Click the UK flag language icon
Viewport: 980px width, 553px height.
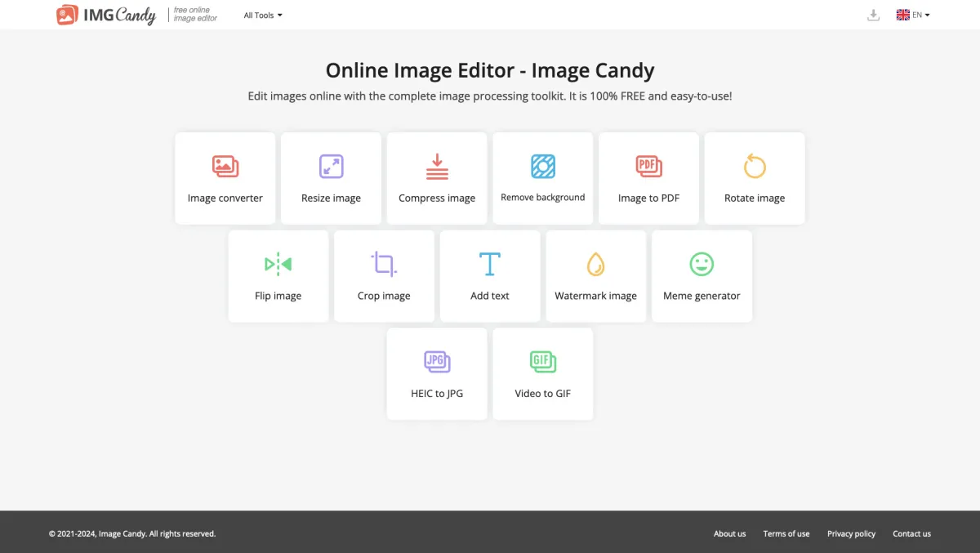[x=903, y=15]
